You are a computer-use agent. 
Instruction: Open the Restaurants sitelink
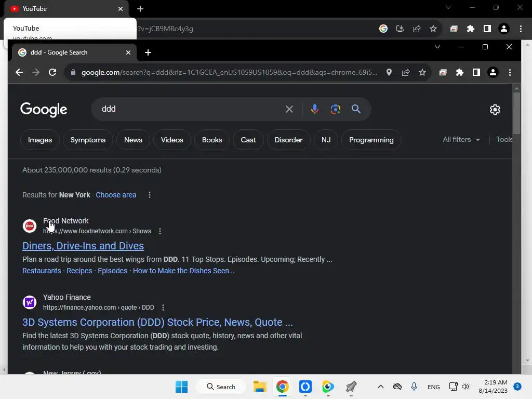coord(42,271)
